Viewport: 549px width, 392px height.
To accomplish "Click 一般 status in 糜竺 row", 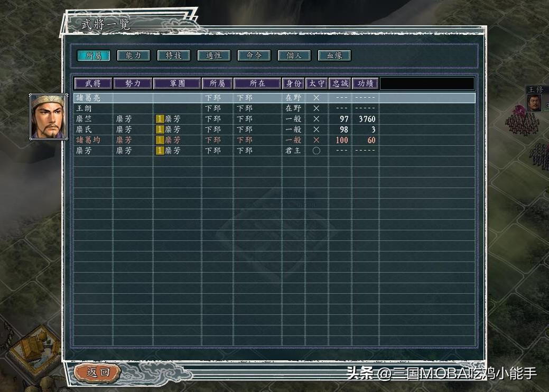I will (x=293, y=119).
